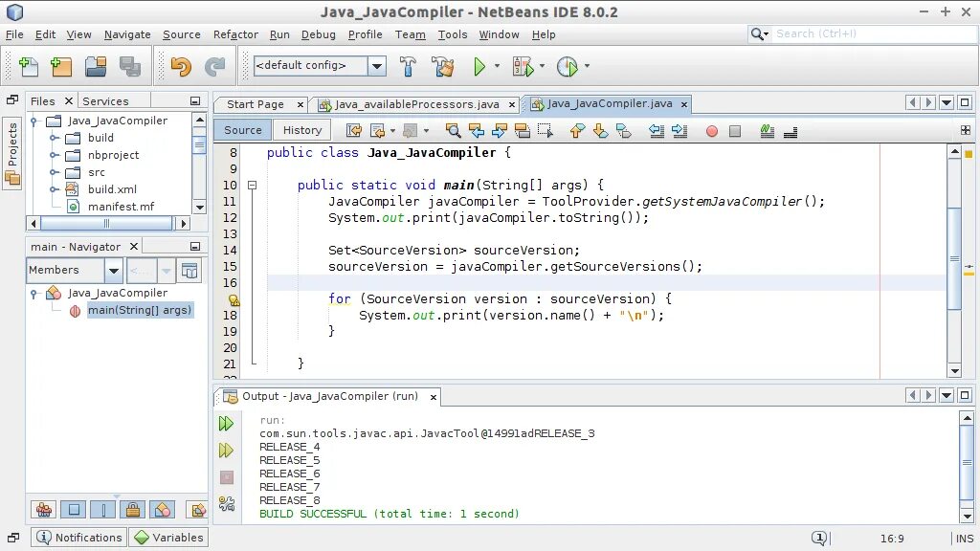Click the Comment code icon

pyautogui.click(x=767, y=130)
